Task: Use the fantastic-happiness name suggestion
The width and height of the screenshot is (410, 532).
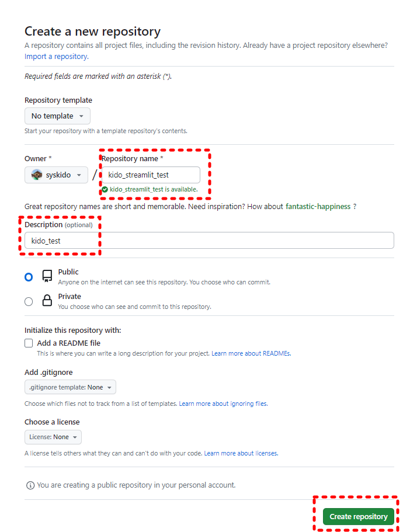Action: click(x=318, y=206)
